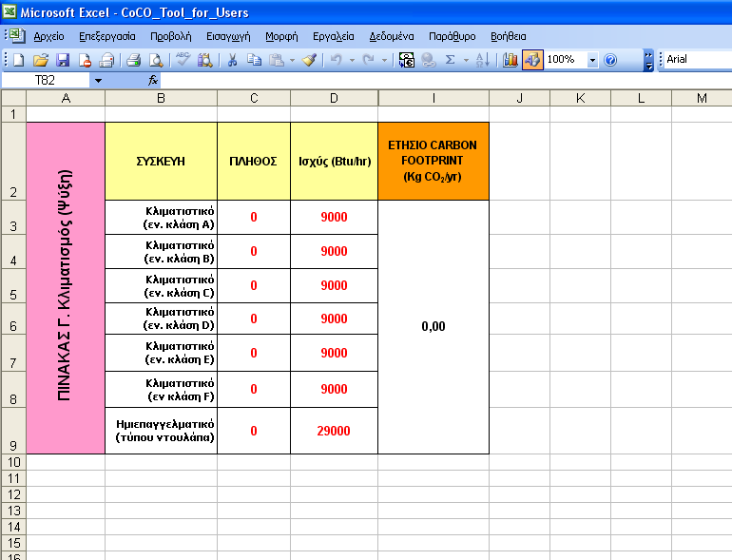The width and height of the screenshot is (732, 560).
Task: Copy selection with Copy icon
Action: click(x=254, y=60)
